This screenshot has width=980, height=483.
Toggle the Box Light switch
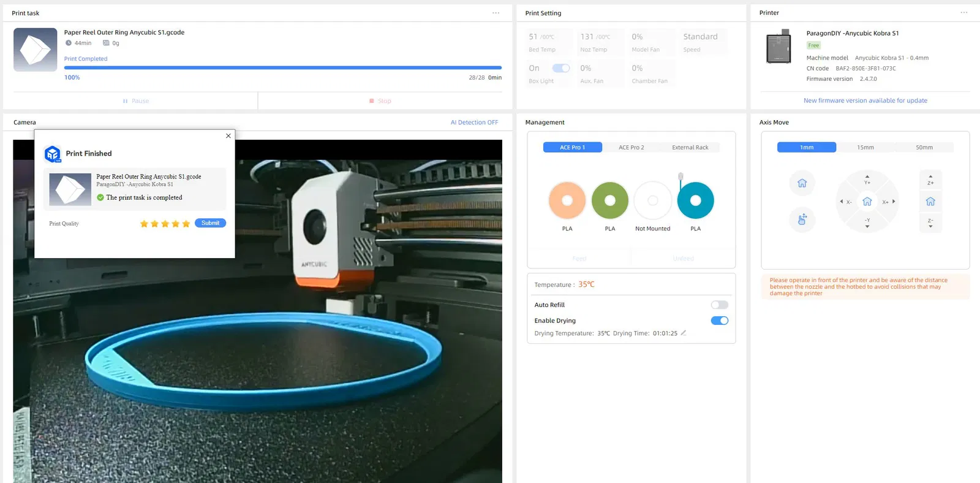561,68
